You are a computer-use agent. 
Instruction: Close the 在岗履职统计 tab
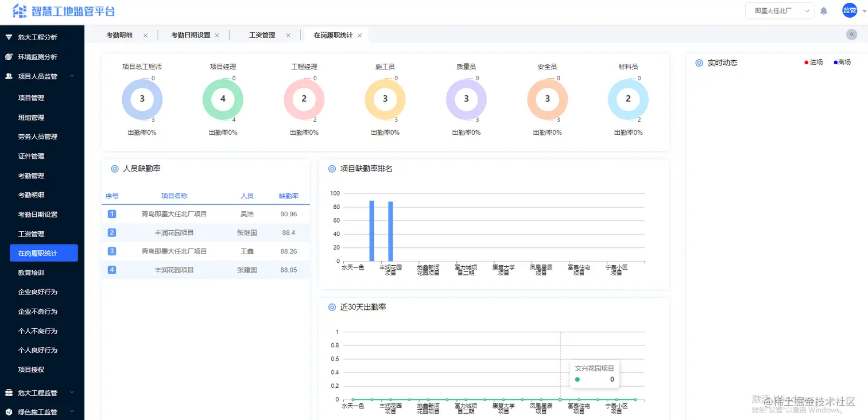pos(359,34)
